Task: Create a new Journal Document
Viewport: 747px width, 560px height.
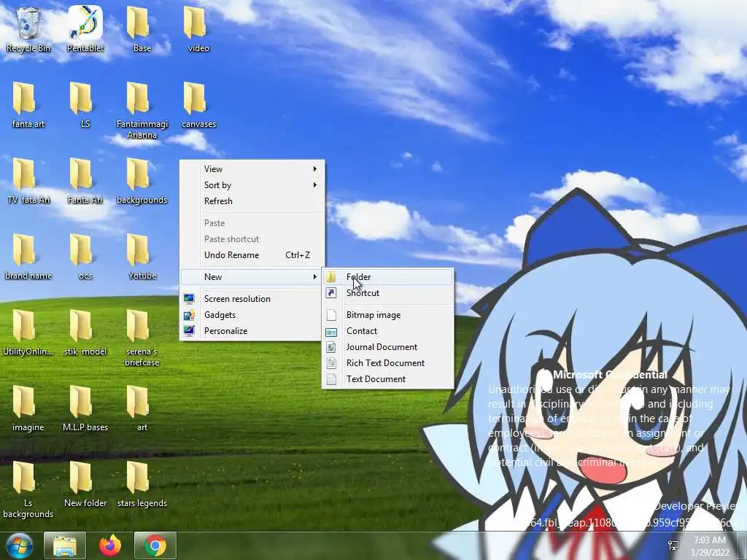Action: pyautogui.click(x=388, y=346)
